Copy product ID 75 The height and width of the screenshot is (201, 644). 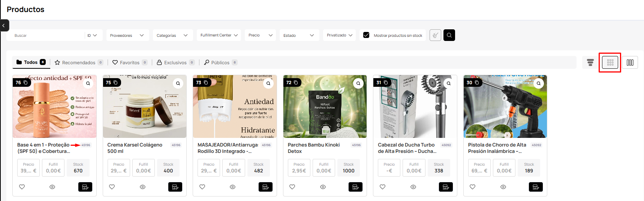tap(116, 82)
